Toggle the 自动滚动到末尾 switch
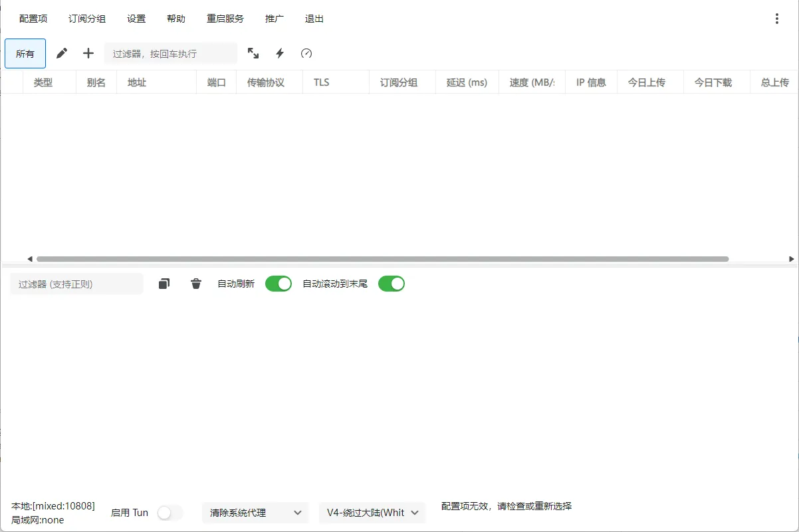 click(392, 284)
